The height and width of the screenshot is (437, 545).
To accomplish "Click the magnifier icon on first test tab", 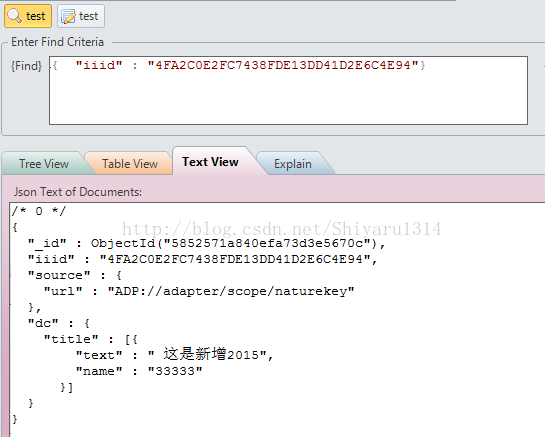I will pyautogui.click(x=15, y=16).
